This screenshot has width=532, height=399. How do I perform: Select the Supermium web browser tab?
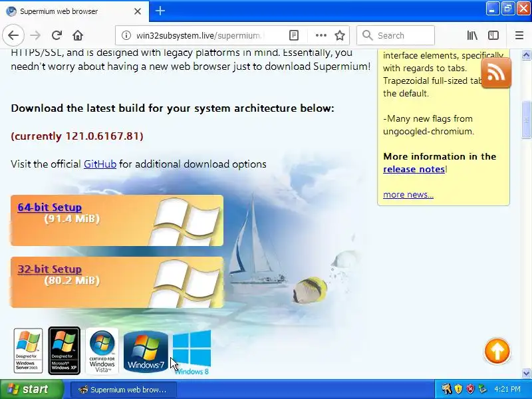click(x=74, y=11)
